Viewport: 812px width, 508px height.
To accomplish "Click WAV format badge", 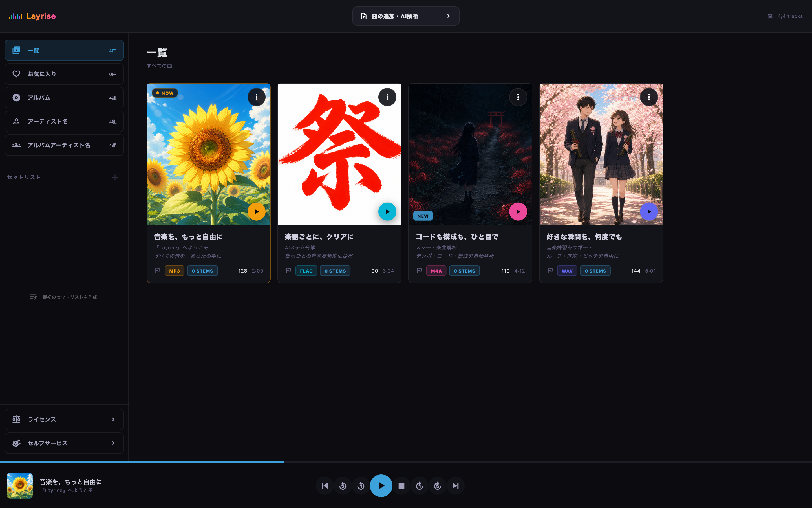I will tap(567, 271).
